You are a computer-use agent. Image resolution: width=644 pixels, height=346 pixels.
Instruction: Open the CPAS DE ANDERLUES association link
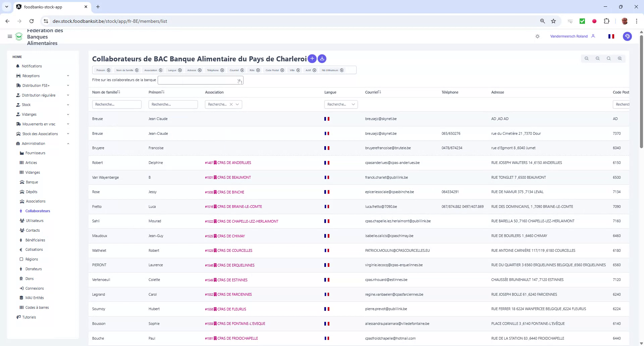[x=234, y=163]
